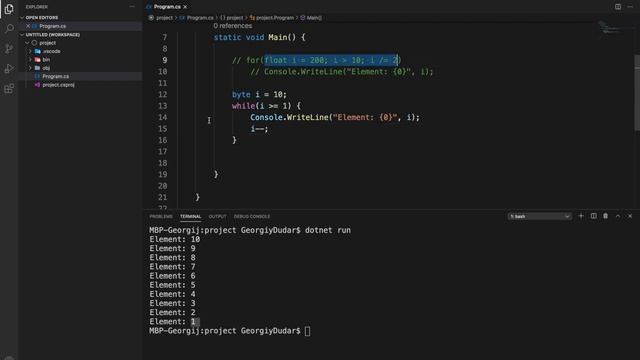Screen dimensions: 640x360
Task: Open the Search view in activity bar
Action: [9, 29]
